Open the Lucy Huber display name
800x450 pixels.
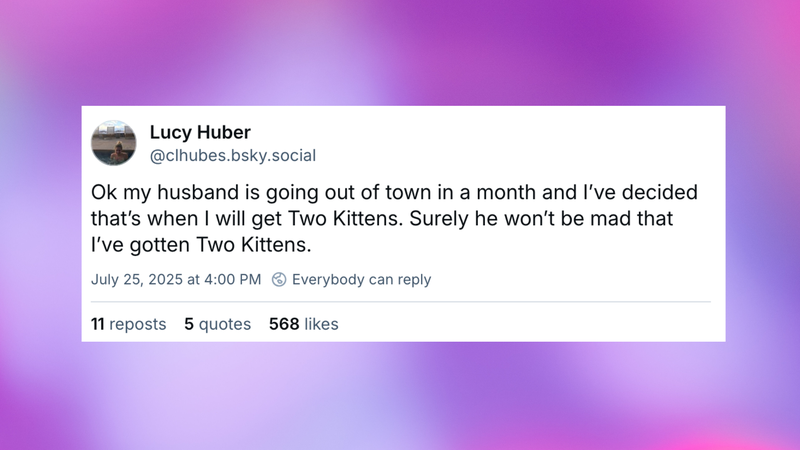198,132
